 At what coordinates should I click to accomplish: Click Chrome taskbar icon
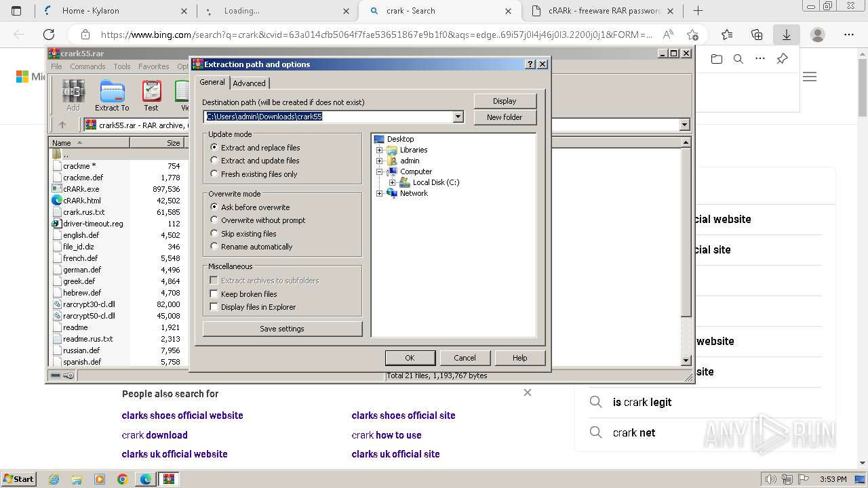123,479
